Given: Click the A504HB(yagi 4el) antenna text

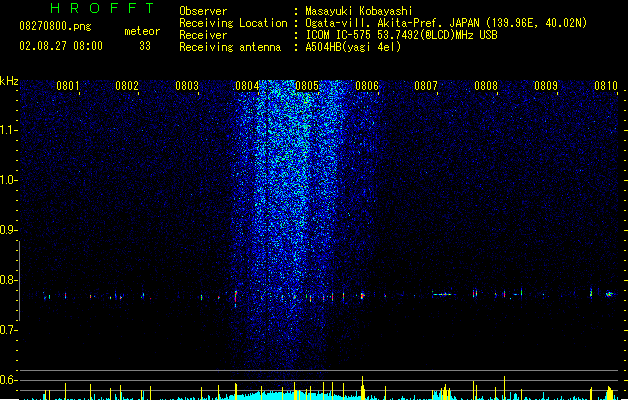Looking at the screenshot, I should (353, 47).
